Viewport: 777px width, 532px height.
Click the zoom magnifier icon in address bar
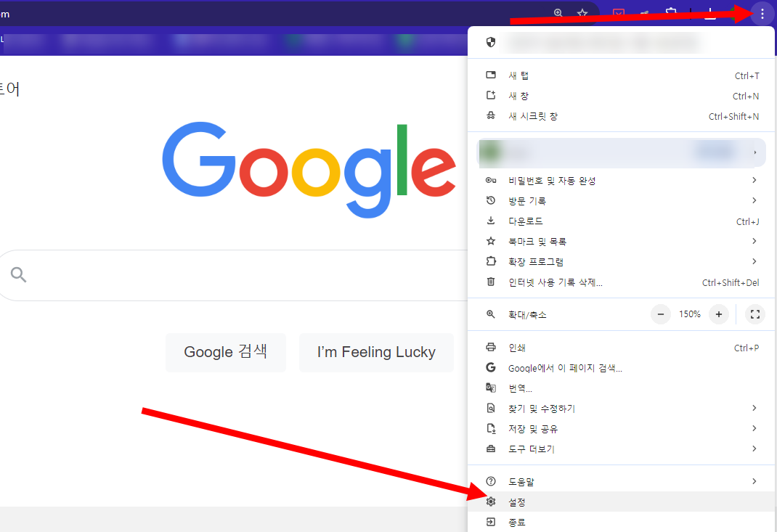coord(558,13)
